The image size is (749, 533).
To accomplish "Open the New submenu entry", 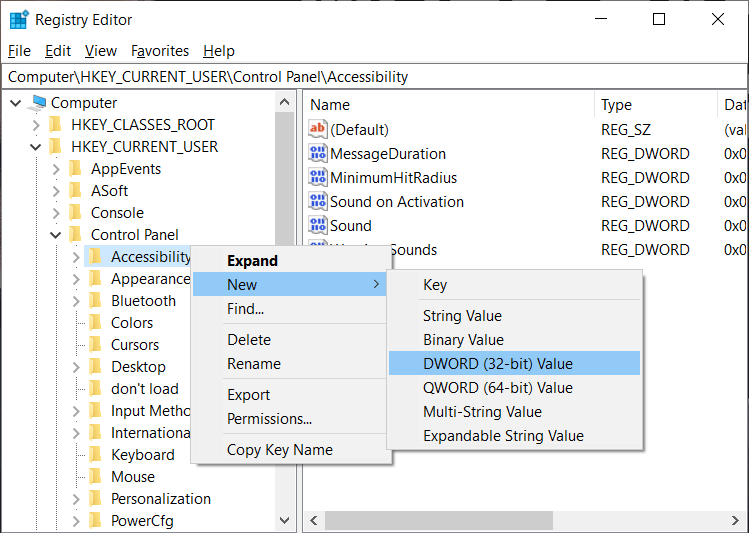I will tap(290, 285).
